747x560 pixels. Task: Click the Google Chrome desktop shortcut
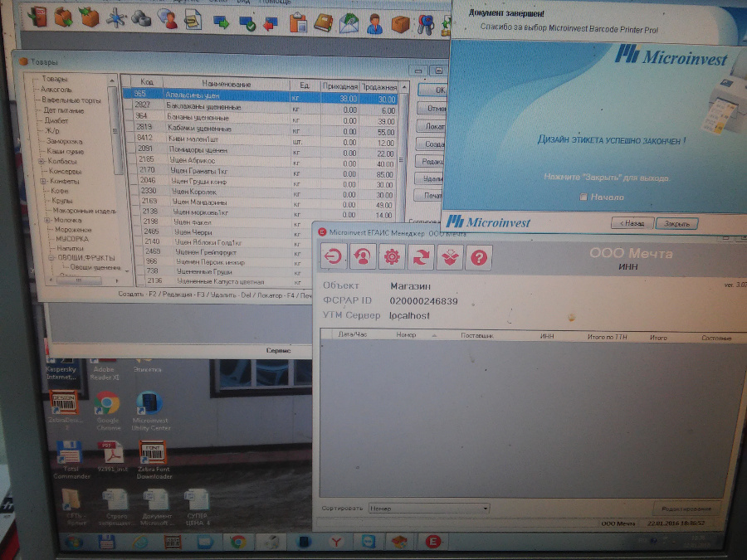pos(107,411)
